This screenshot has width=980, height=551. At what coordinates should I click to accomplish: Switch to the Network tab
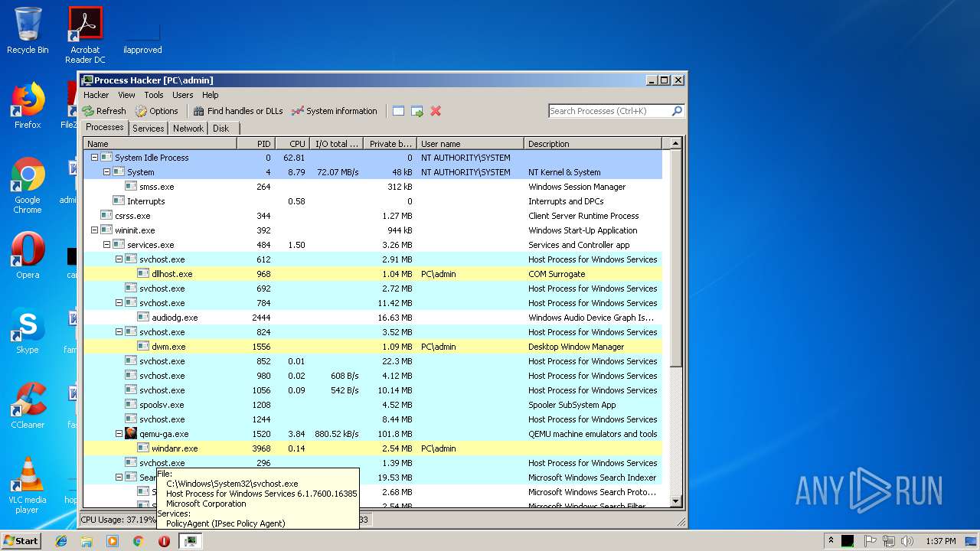188,129
